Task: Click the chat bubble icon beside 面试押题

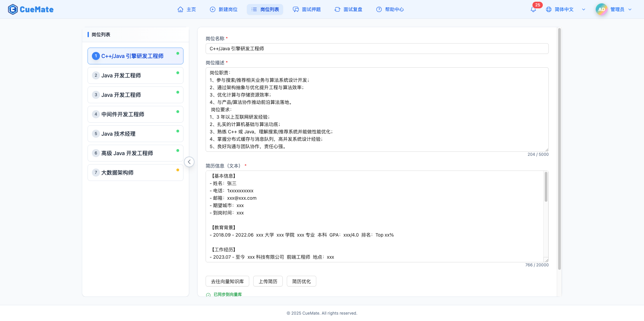Action: [x=296, y=9]
